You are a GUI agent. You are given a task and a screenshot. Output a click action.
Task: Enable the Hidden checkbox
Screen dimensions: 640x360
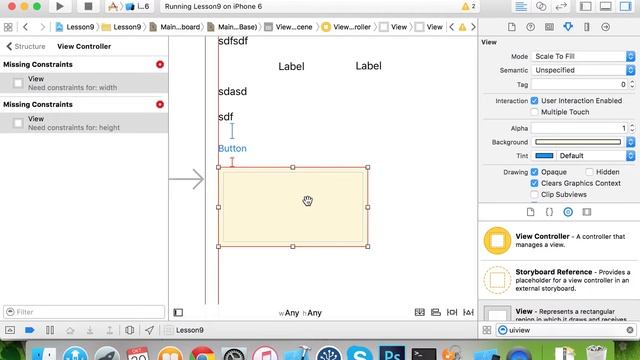point(589,172)
